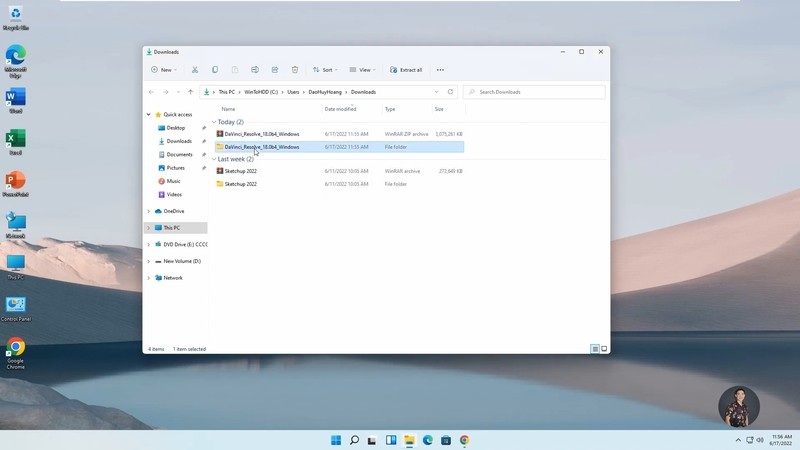Click WinToHDD (C:) in address breadcrumb
The height and width of the screenshot is (450, 800).
[x=261, y=92]
